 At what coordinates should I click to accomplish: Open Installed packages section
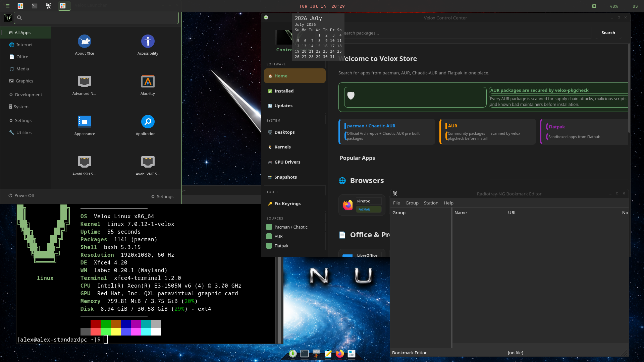[294, 91]
